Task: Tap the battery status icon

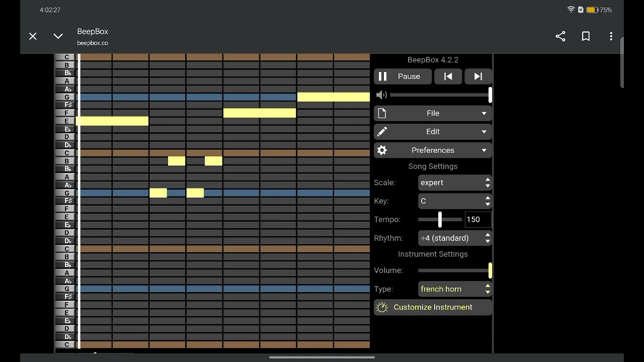Action: [x=592, y=10]
